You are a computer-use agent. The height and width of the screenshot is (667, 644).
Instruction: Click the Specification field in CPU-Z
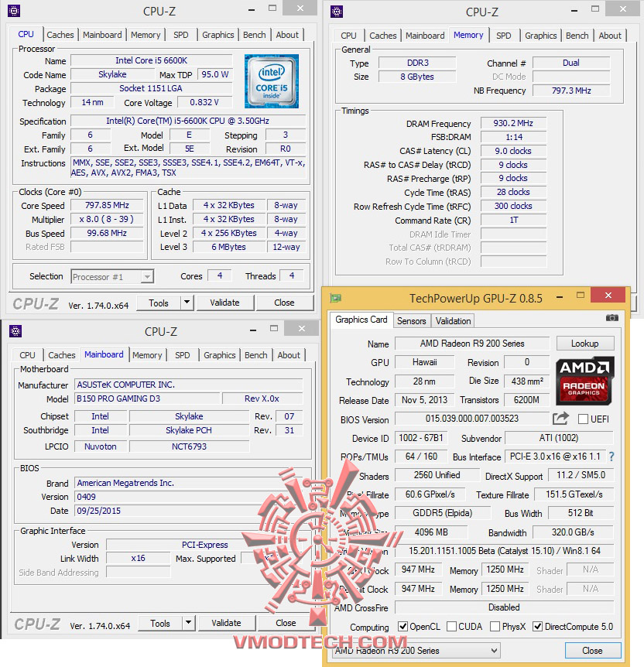click(x=188, y=121)
